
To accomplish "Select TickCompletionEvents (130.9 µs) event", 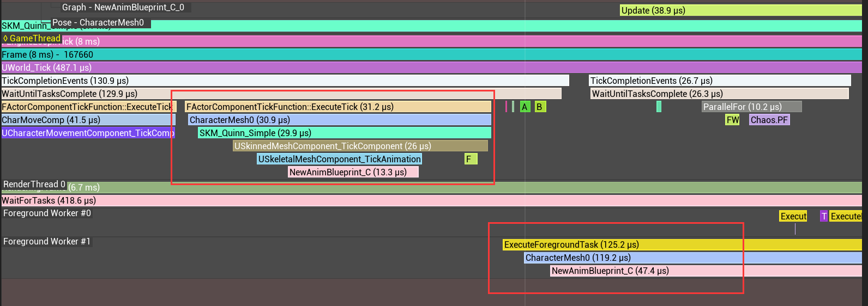I will pos(285,81).
